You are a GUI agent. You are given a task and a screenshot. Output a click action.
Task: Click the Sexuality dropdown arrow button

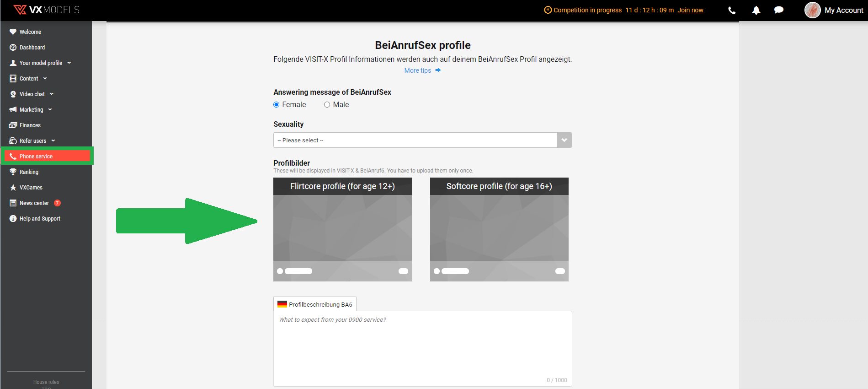pos(564,140)
